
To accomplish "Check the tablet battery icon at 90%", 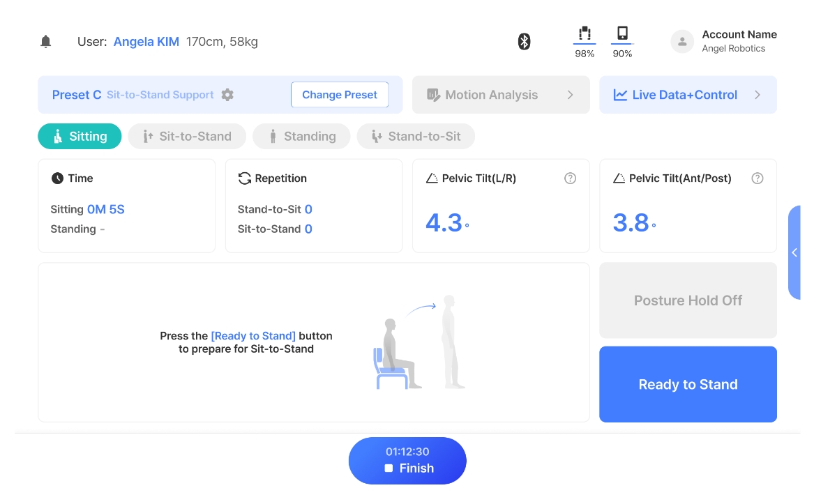I will click(x=622, y=34).
